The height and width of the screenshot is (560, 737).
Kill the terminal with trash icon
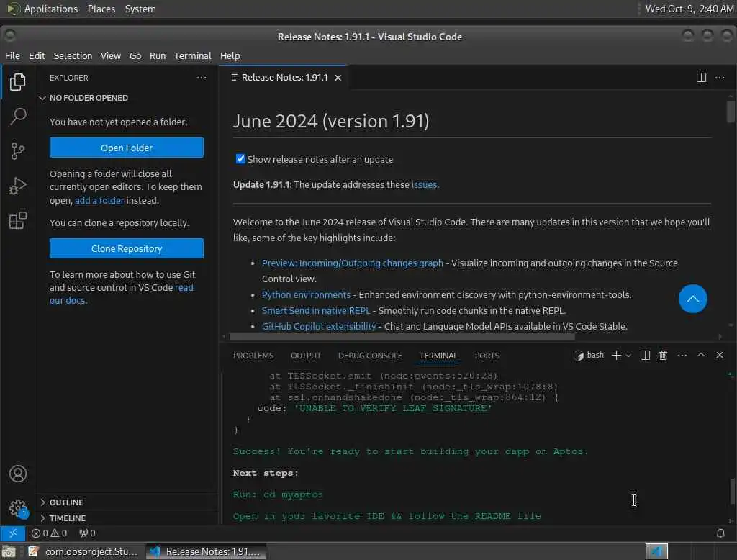click(x=663, y=355)
